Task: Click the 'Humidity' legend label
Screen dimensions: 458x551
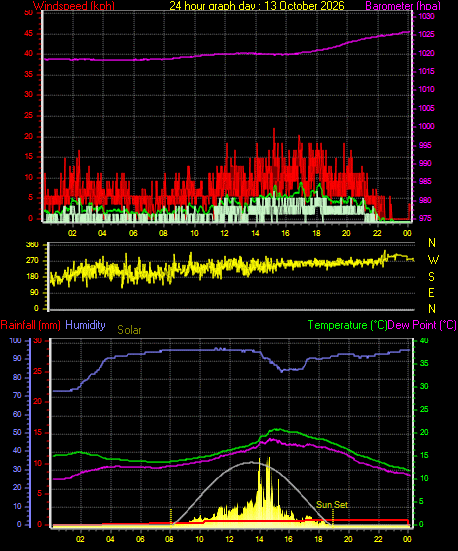Action: [85, 325]
